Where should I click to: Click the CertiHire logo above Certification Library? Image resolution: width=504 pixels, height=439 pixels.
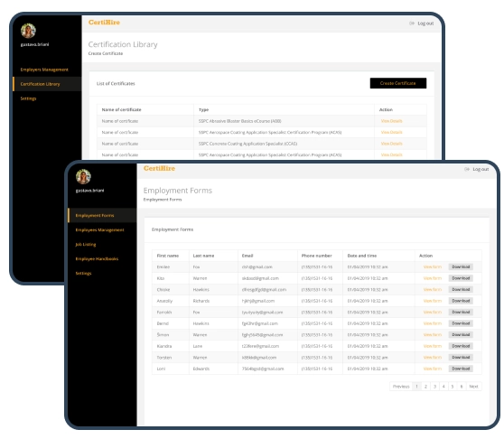pos(104,23)
